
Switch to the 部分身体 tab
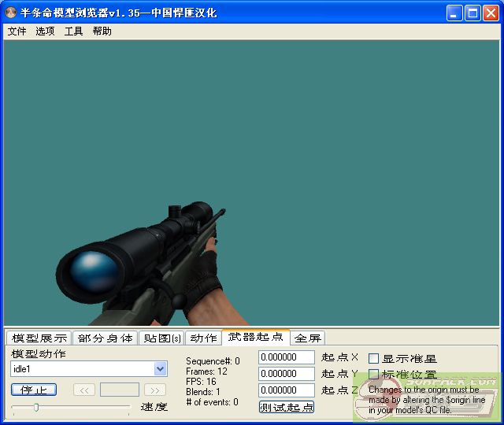[x=105, y=338]
